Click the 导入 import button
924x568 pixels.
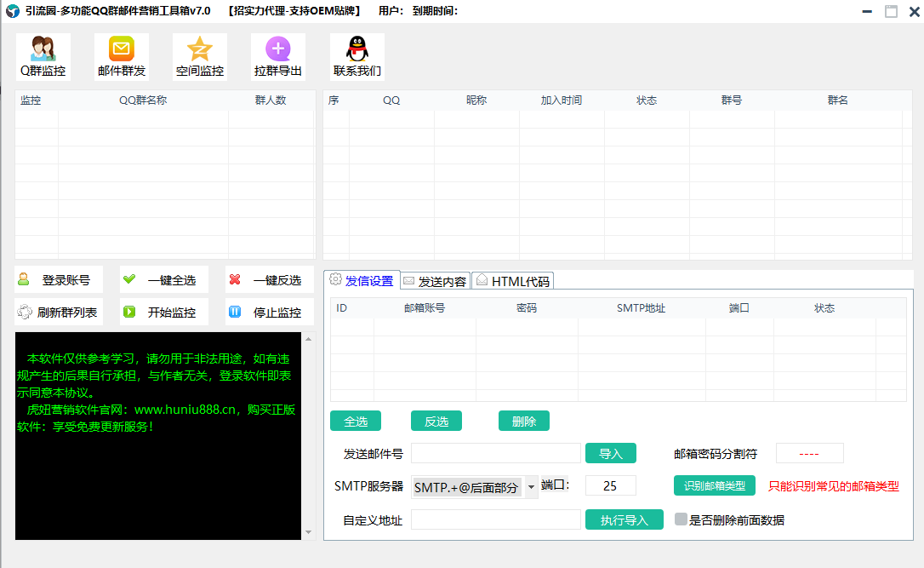coord(611,454)
